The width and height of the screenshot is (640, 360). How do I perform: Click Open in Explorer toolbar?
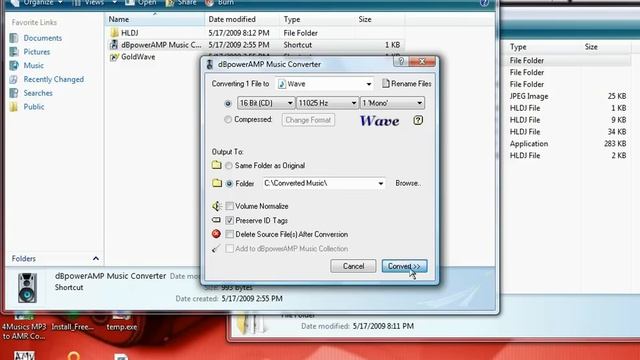pos(141,2)
